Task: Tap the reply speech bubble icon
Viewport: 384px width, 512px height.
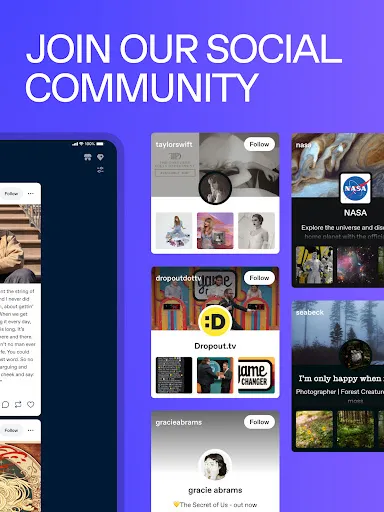Action: [x=5, y=404]
